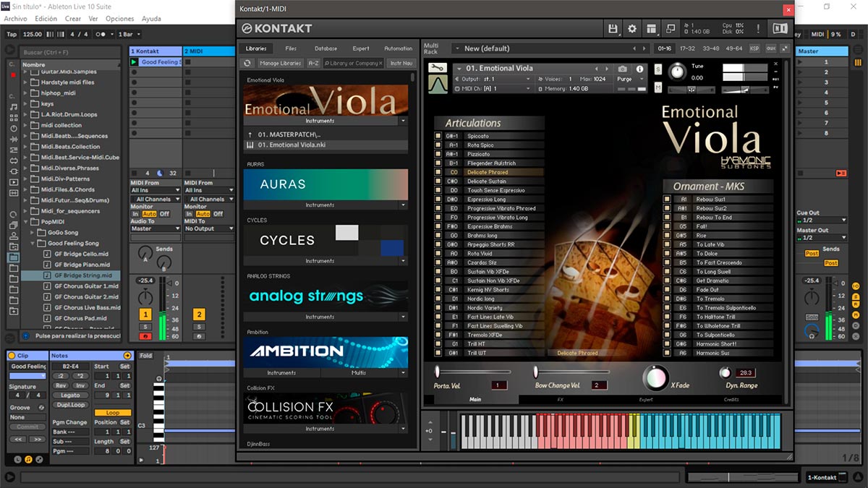Image resolution: width=868 pixels, height=488 pixels.
Task: Open Kontakt's workspace layout icon
Action: (x=652, y=28)
